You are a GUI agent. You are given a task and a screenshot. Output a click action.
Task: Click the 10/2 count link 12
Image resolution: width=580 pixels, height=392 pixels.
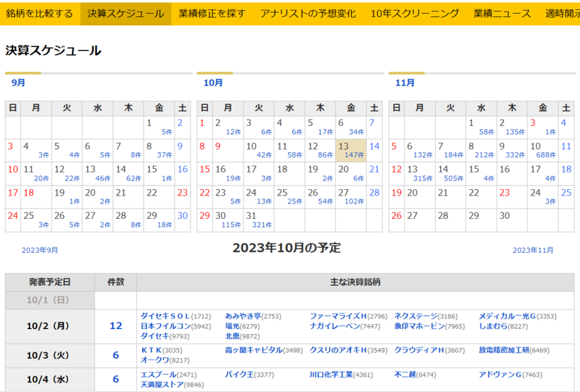coord(116,326)
